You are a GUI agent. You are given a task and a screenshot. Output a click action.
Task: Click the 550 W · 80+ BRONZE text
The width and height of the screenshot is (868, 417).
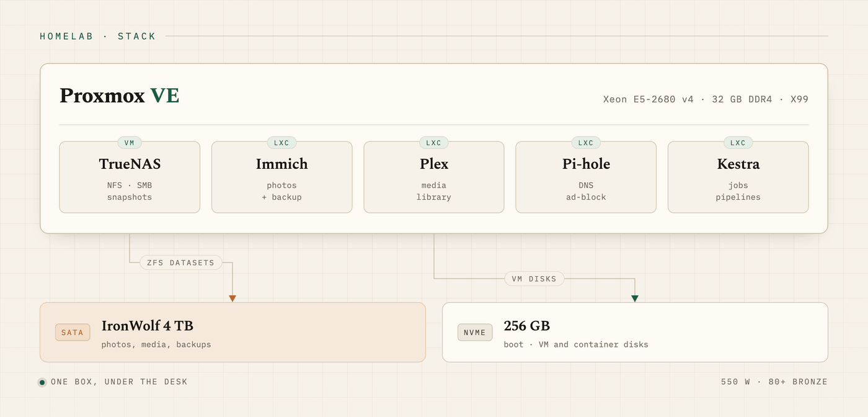point(774,382)
